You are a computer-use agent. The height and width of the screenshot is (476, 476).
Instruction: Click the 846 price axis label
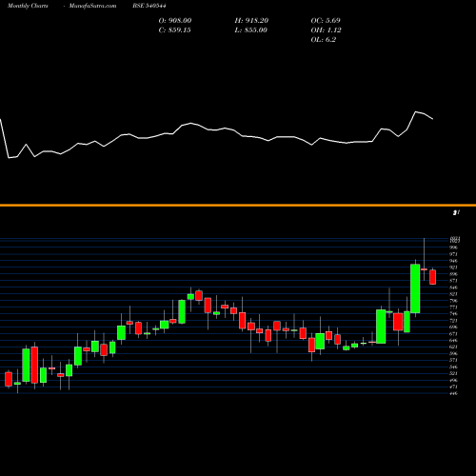click(454, 288)
